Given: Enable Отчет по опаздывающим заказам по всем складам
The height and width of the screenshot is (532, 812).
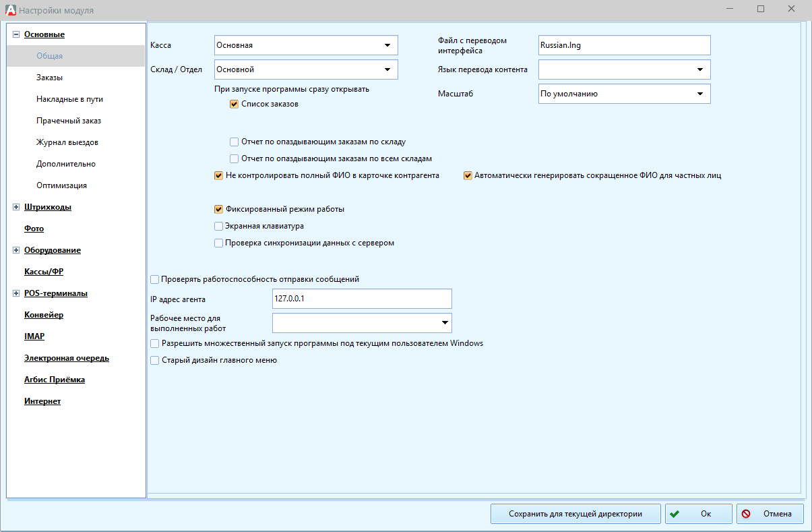Looking at the screenshot, I should click(235, 159).
